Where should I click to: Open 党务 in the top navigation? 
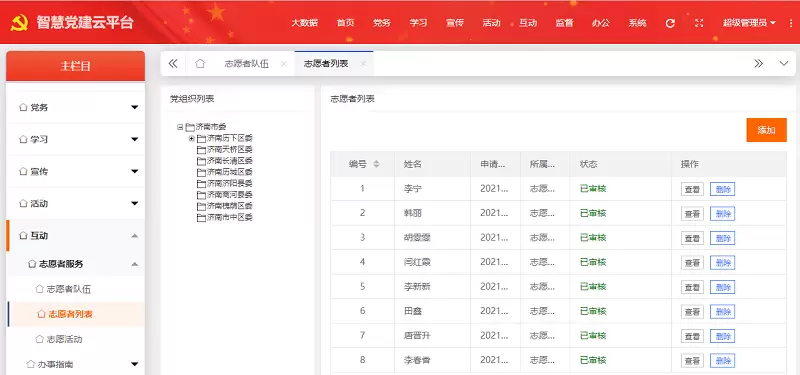(382, 23)
